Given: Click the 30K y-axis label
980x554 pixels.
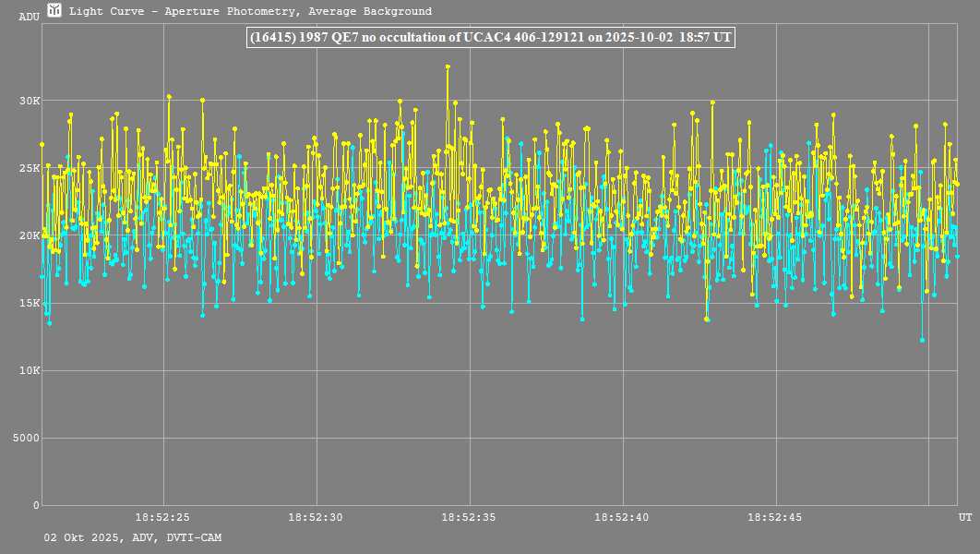Looking at the screenshot, I should [30, 101].
